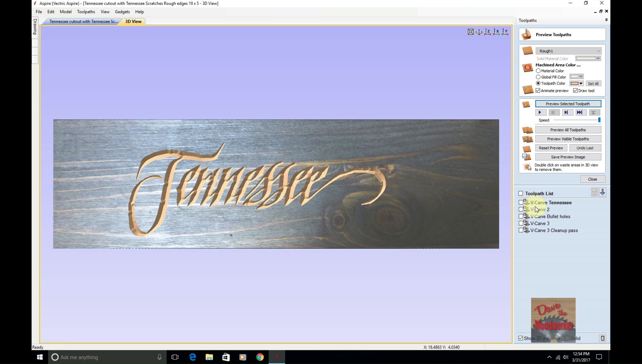
Task: Open the File menu
Action: pos(39,12)
